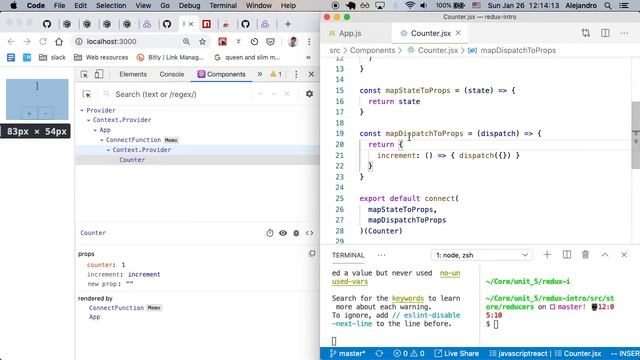Image resolution: width=640 pixels, height=360 pixels.
Task: Open zoom magnifier in address bar
Action: [x=186, y=42]
